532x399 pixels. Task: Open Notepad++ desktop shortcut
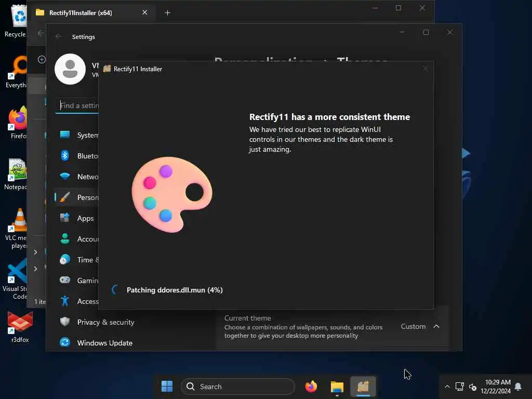point(16,174)
